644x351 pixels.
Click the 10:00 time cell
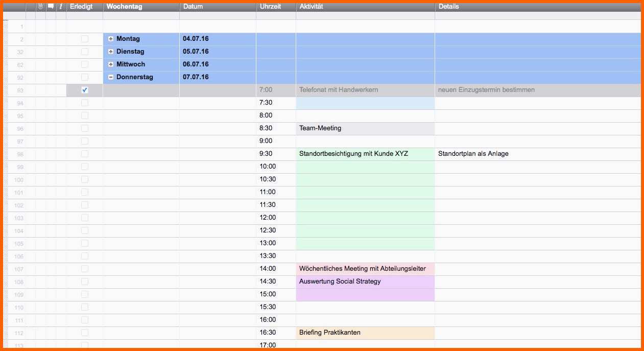pyautogui.click(x=276, y=167)
